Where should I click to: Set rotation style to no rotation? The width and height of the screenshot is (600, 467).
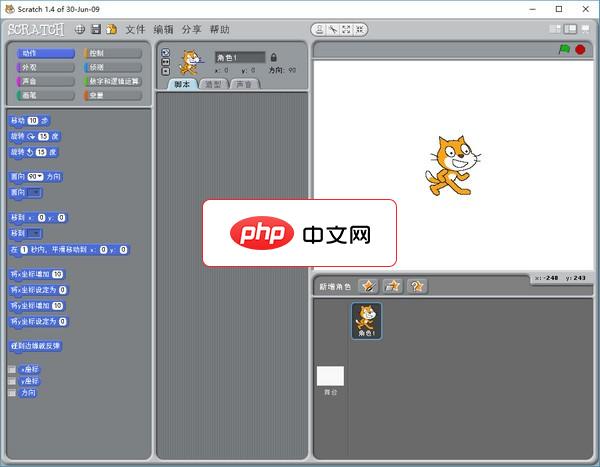[x=165, y=71]
